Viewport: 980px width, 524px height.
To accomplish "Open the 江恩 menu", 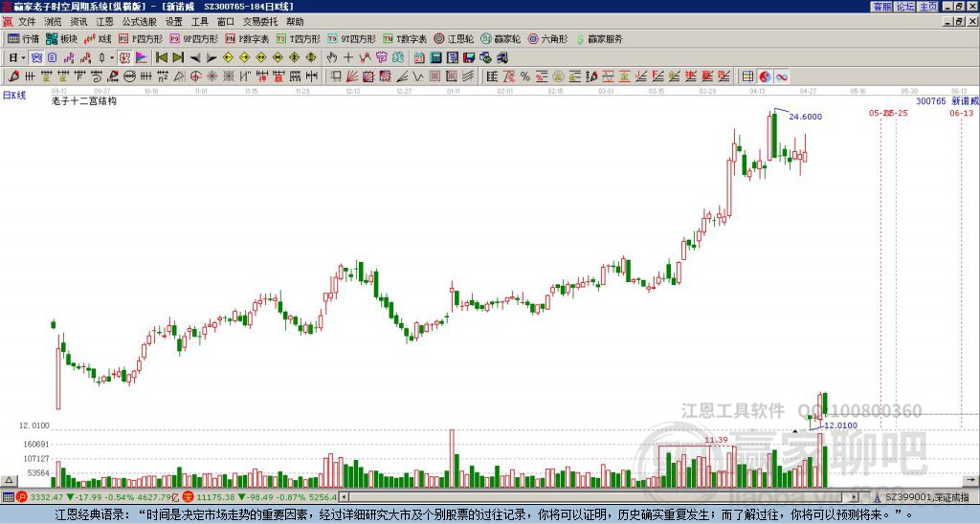I will pos(104,22).
